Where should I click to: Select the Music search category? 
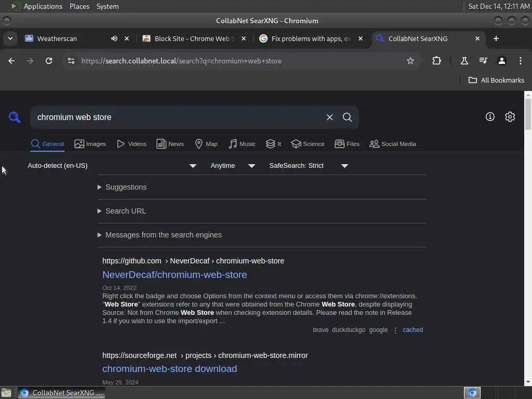[242, 144]
